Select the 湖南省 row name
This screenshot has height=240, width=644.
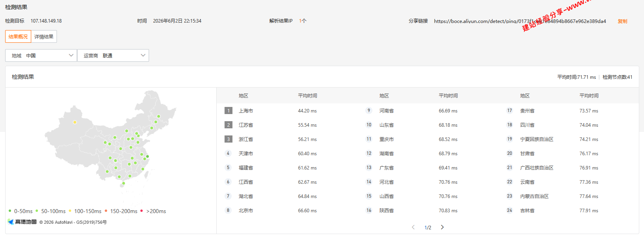387,154
